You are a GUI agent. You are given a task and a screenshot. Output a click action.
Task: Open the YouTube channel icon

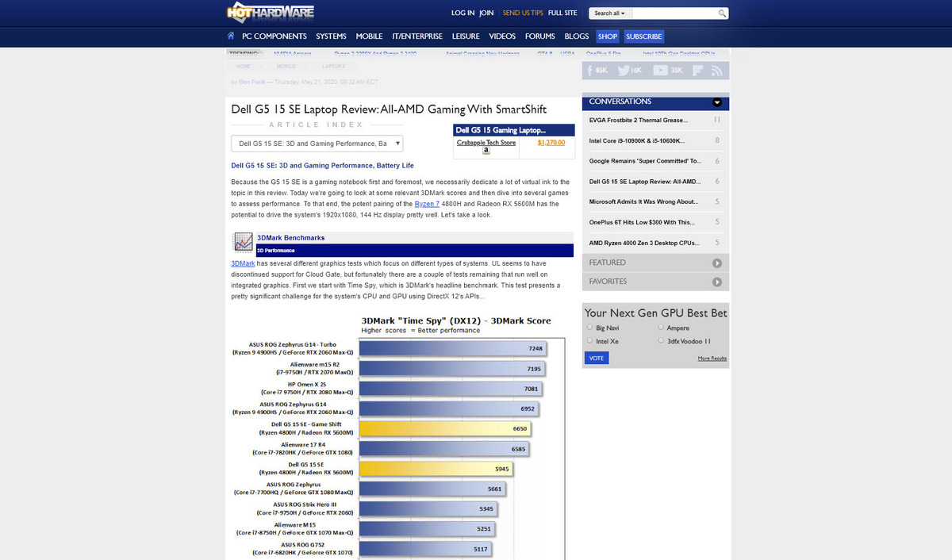(660, 71)
